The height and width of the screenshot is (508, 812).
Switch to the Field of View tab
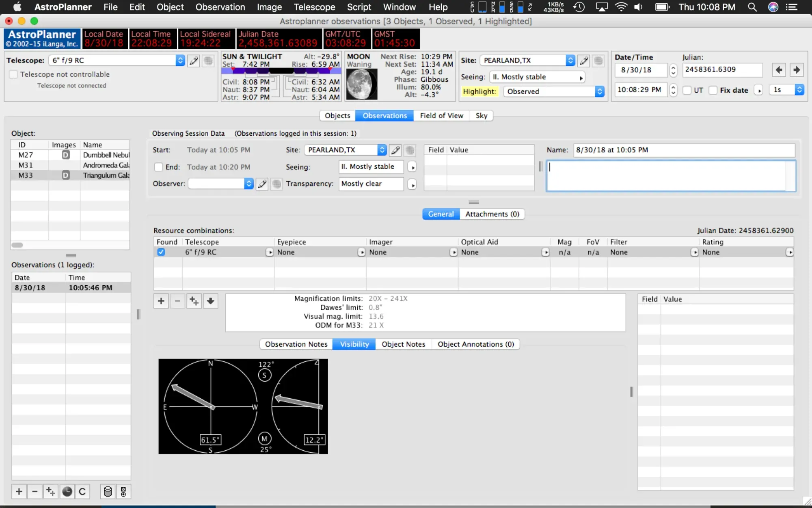click(x=441, y=115)
